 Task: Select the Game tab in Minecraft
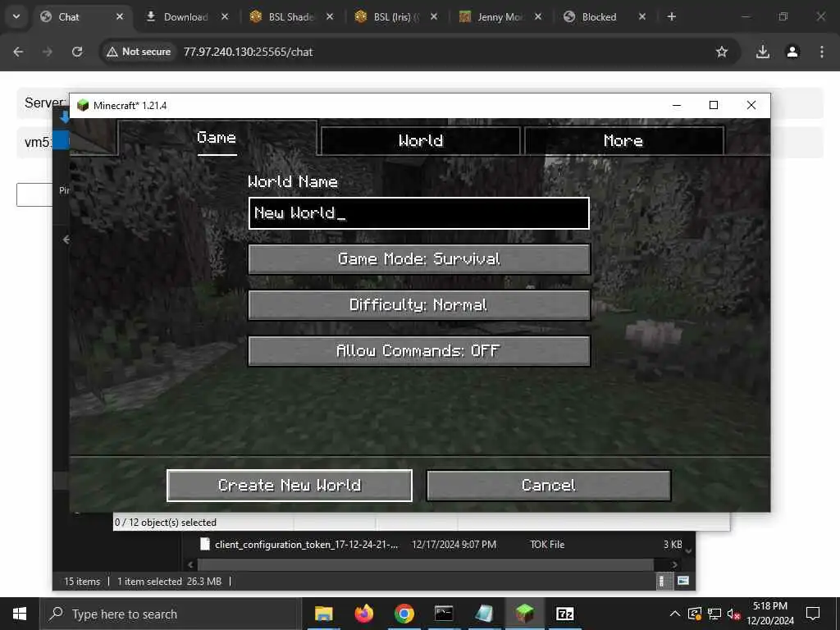tap(217, 138)
